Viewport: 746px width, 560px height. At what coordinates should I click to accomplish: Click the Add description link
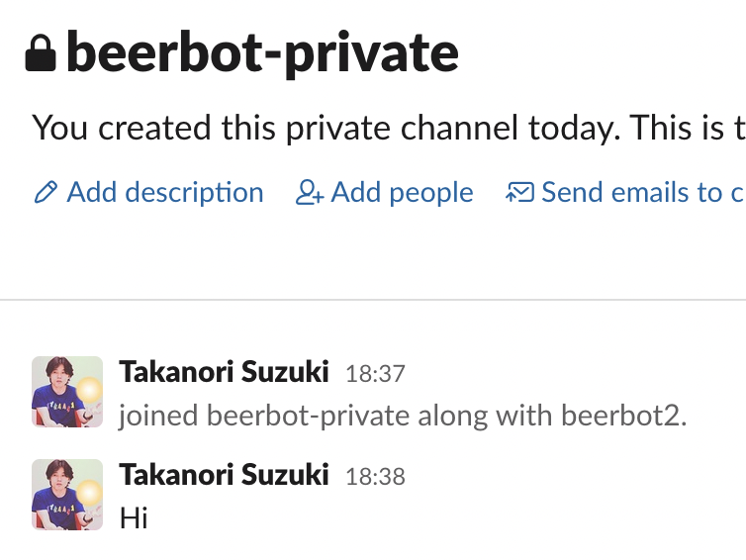164,192
